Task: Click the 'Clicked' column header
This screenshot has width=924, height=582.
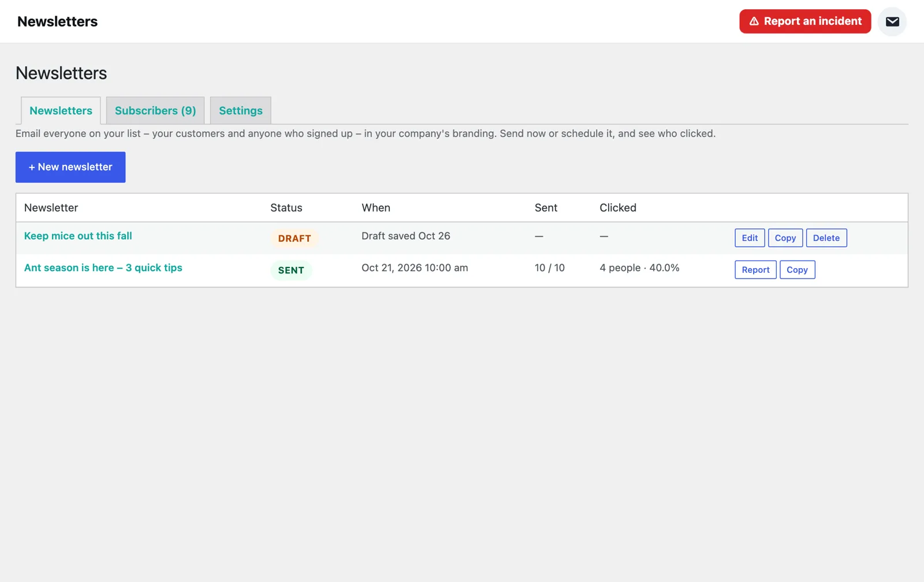Action: tap(618, 207)
